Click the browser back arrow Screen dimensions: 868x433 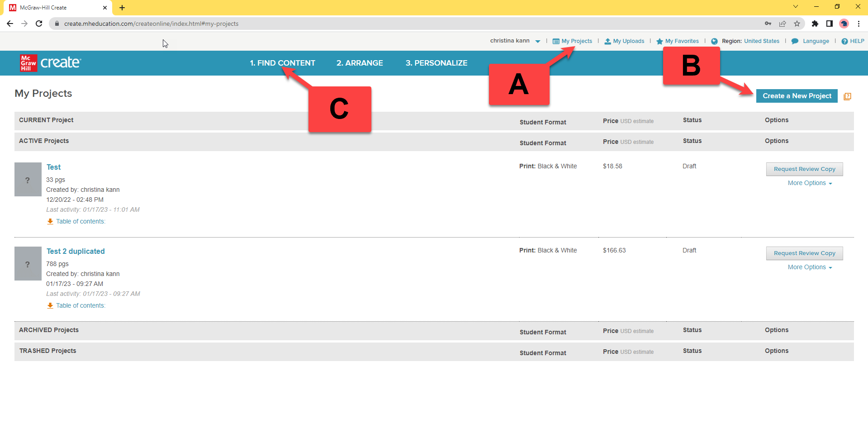(10, 24)
